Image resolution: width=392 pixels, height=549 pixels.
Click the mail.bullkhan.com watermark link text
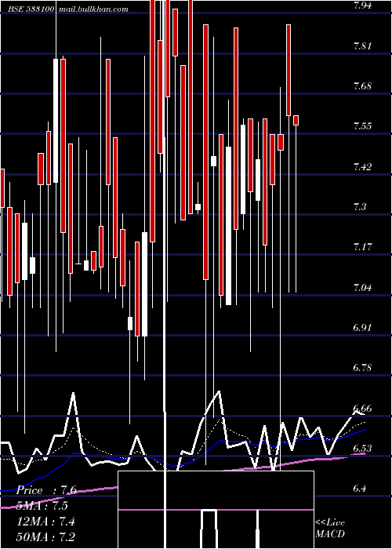click(93, 9)
